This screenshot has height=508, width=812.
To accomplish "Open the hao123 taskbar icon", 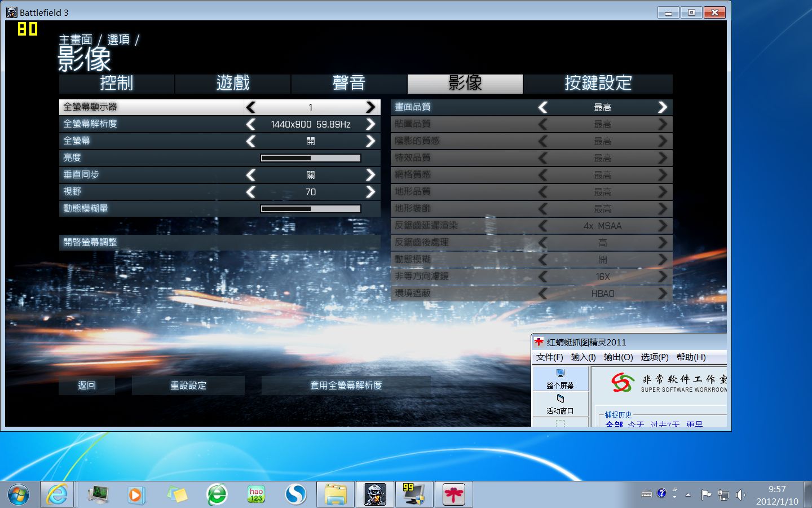I will [x=256, y=495].
